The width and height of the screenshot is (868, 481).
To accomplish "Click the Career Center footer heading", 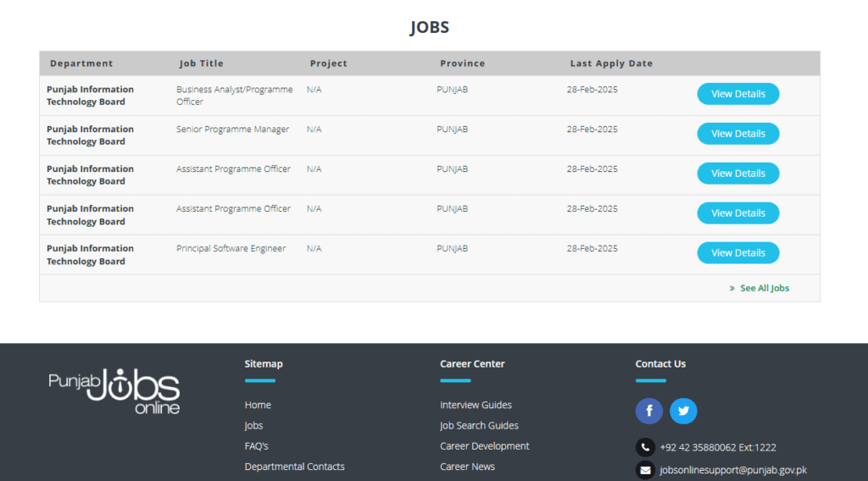I will (472, 364).
